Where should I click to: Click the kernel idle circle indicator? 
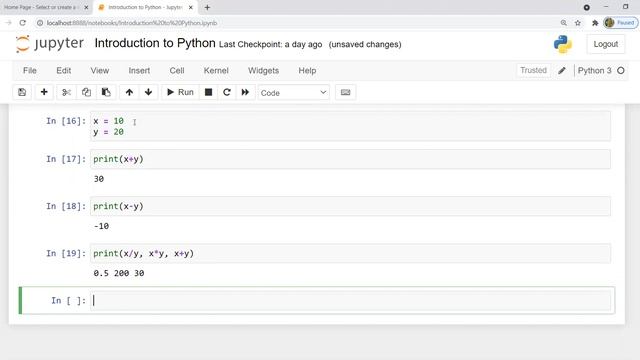621,70
